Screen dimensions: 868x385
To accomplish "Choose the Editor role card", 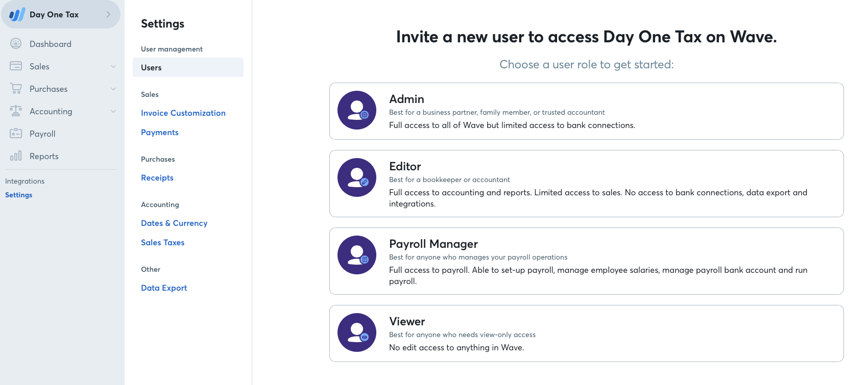I will (x=586, y=184).
